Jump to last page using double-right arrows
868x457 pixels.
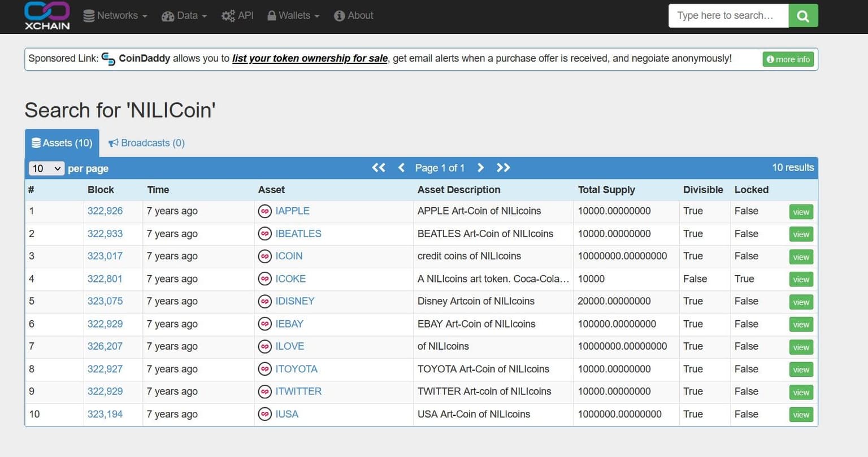[x=503, y=168]
